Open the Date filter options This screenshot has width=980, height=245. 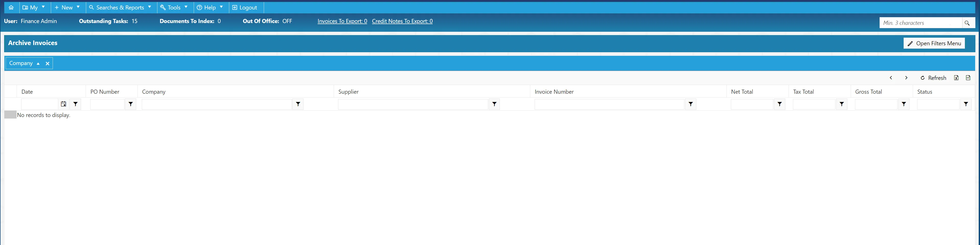click(75, 104)
